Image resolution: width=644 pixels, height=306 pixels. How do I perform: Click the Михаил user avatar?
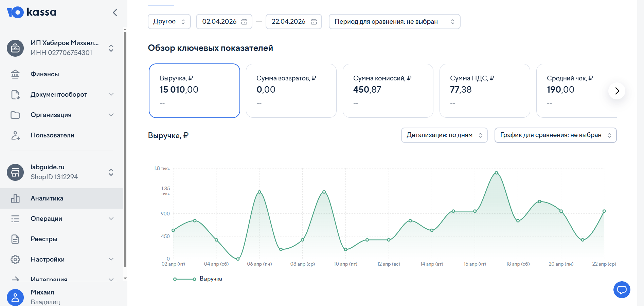click(15, 297)
